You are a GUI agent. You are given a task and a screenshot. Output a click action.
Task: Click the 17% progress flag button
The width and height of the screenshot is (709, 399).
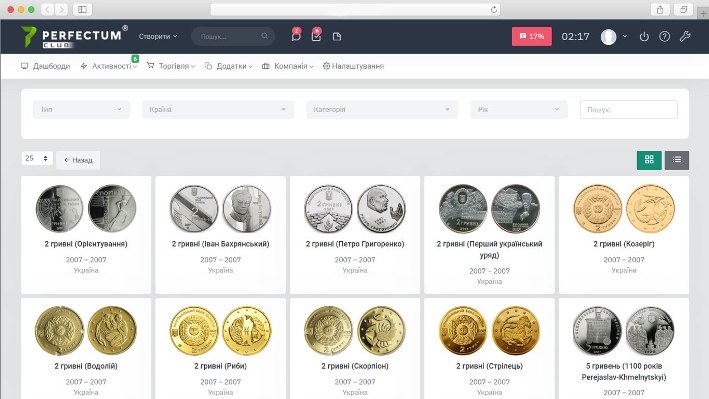click(532, 37)
